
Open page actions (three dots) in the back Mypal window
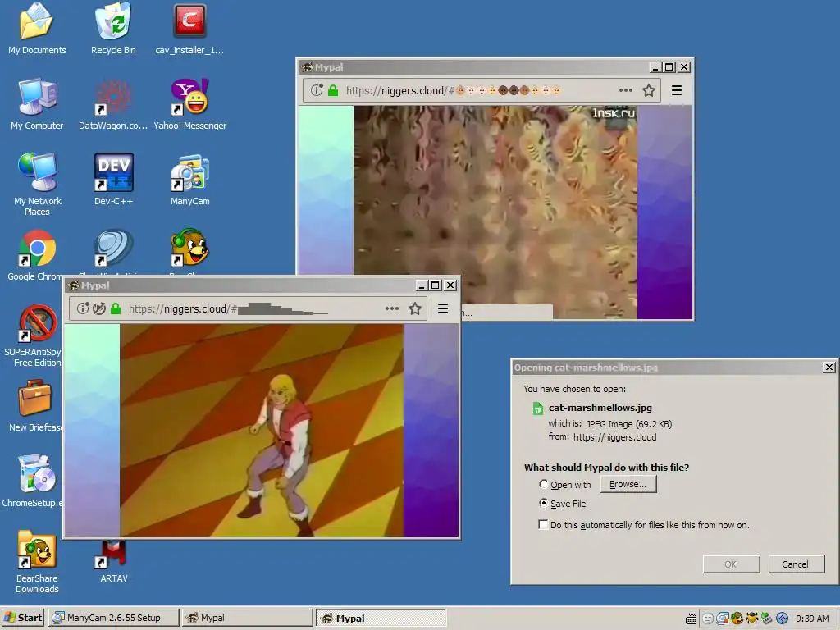pyautogui.click(x=626, y=90)
